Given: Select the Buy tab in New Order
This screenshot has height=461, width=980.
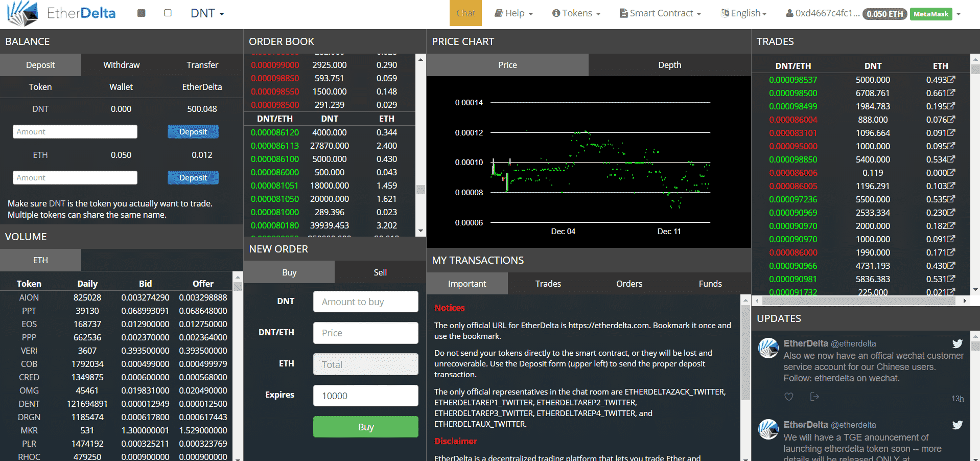Looking at the screenshot, I should 289,272.
